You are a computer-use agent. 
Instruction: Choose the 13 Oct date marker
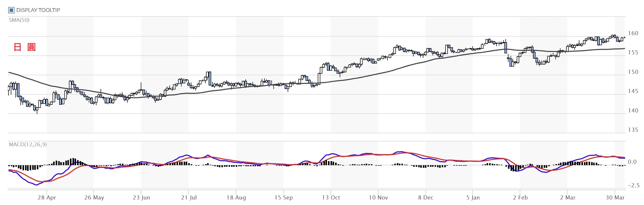(x=331, y=198)
